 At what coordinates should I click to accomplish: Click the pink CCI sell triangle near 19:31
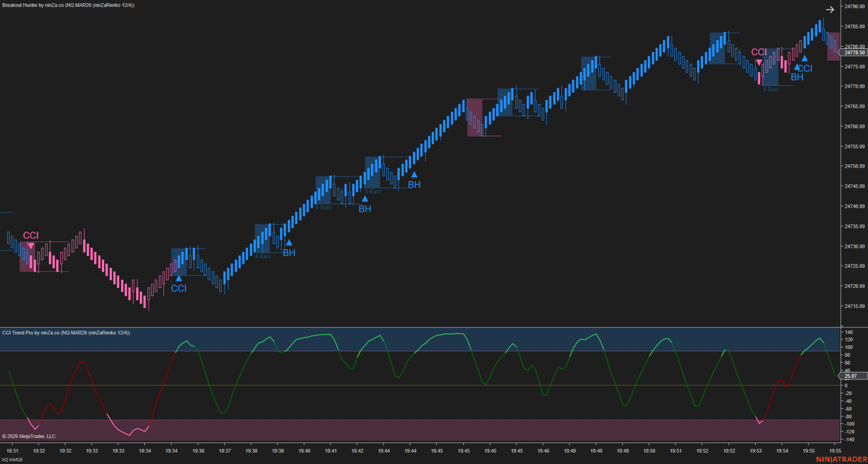tap(31, 246)
